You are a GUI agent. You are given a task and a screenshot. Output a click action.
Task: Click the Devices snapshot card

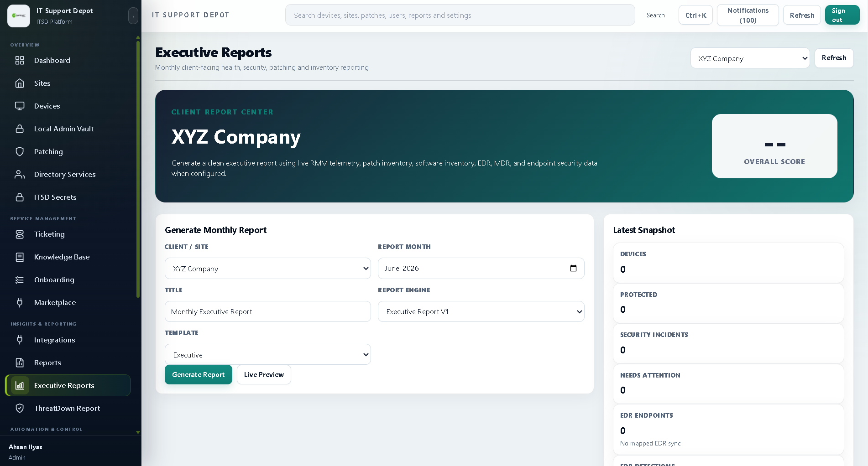(728, 263)
